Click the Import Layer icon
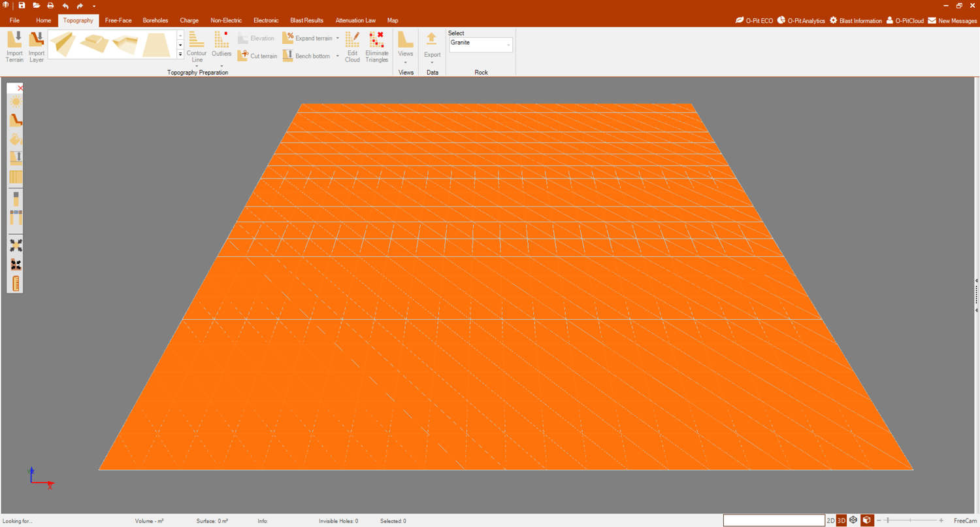 (x=37, y=47)
